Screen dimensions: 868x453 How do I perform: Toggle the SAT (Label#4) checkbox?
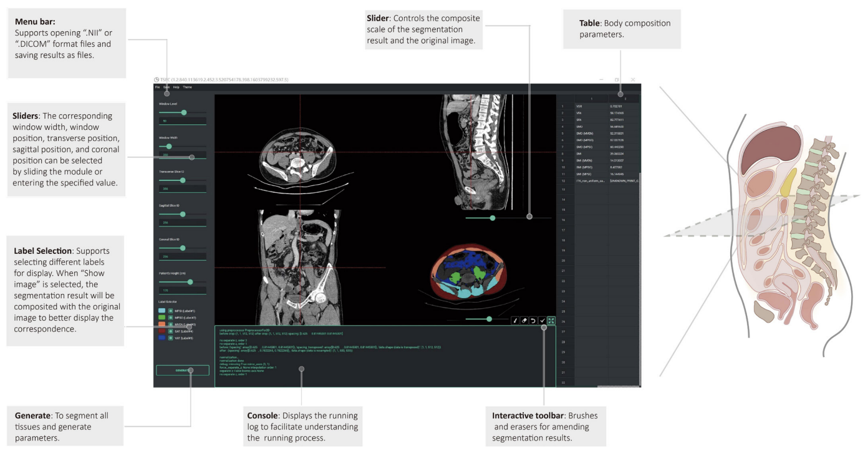point(170,331)
